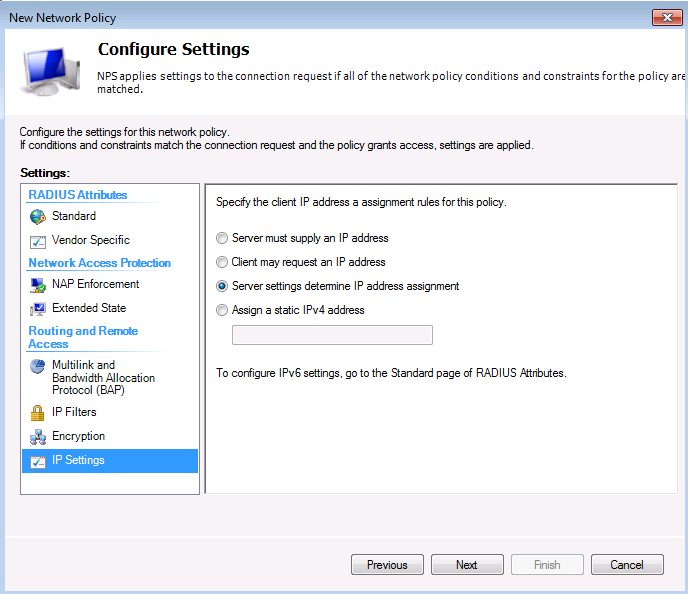Enable 'Assign a static IPv4 address' option
This screenshot has width=688, height=594.
point(222,310)
